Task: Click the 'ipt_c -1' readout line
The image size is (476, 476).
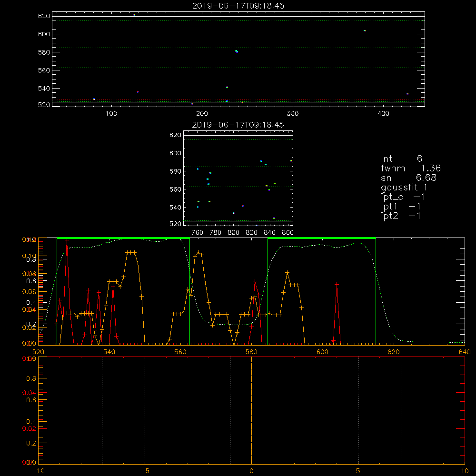Action: (x=403, y=197)
